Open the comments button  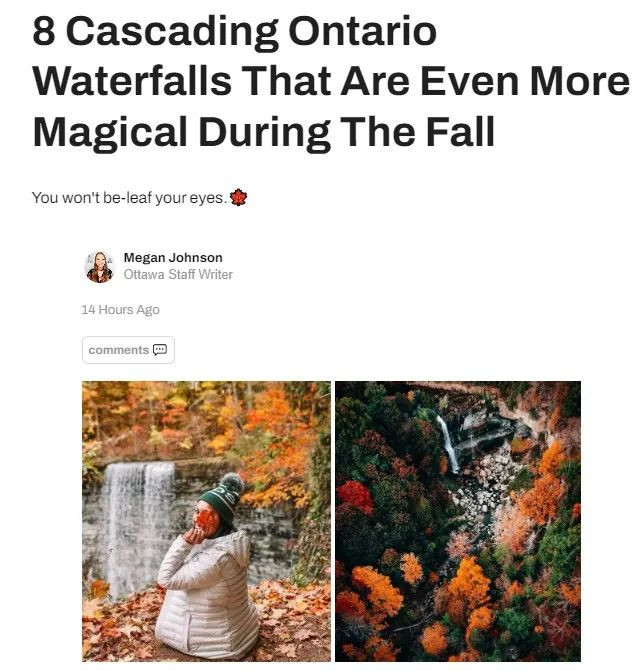[x=128, y=350]
